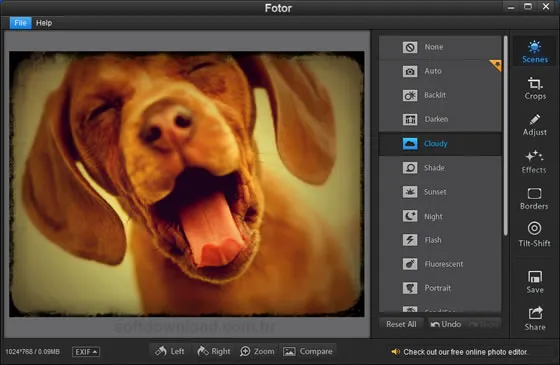Click the orange favorite corner tag
Screen dimensions: 560x365
(x=496, y=65)
